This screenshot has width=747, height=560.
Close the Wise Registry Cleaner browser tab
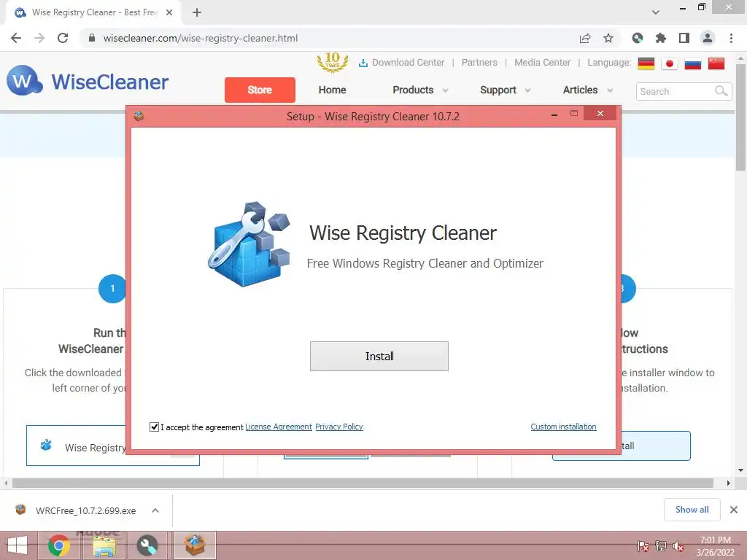tap(169, 12)
